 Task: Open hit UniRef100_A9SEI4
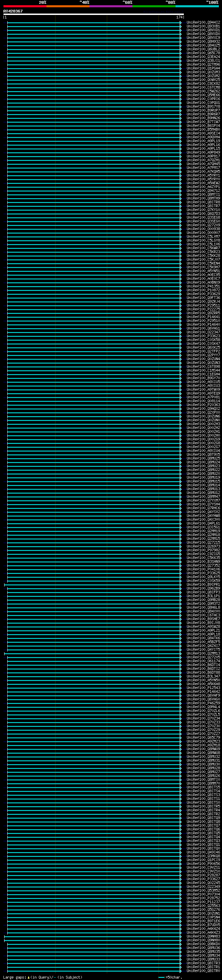point(203,133)
